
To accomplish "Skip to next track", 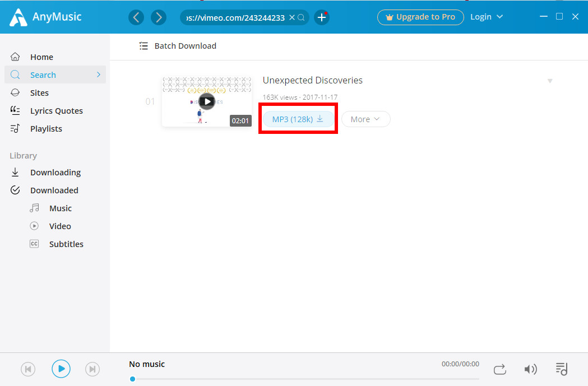I will pyautogui.click(x=92, y=369).
